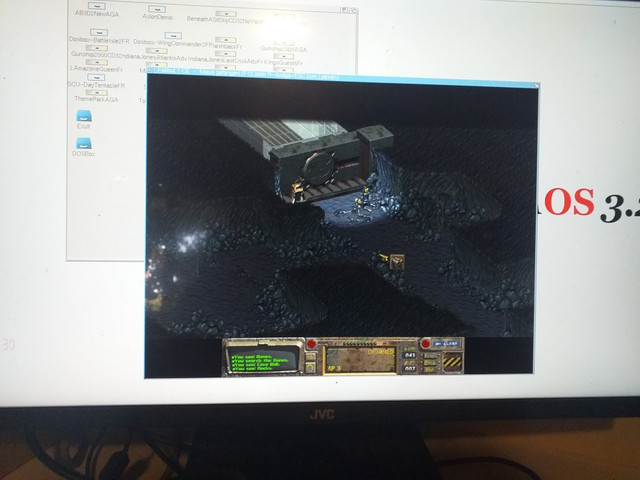Click the crate item on the cave floor
This screenshot has width=640, height=480.
click(x=397, y=262)
